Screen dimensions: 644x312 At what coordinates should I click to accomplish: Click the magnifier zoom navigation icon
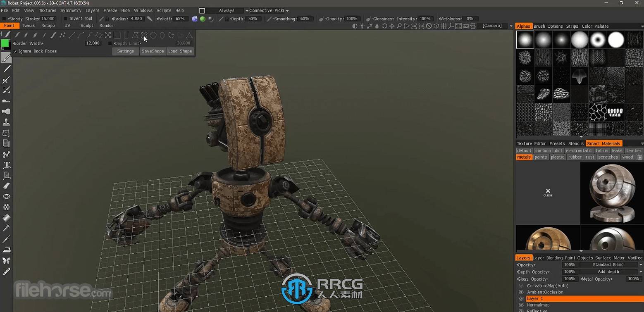coord(399,26)
